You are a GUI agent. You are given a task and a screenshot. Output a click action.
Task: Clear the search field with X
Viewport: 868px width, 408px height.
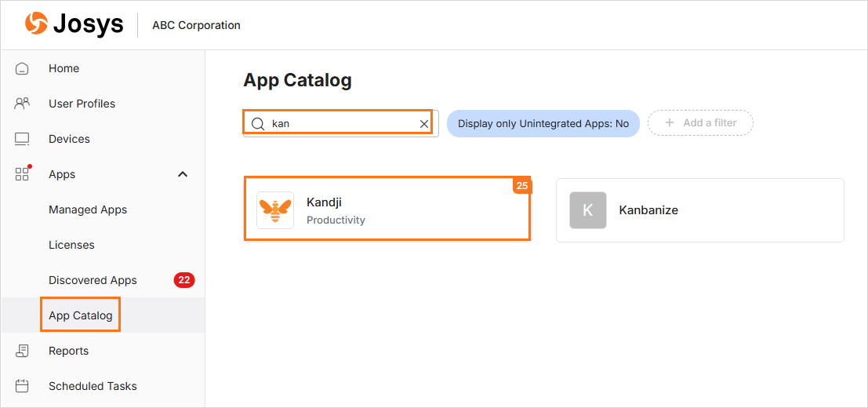coord(424,124)
